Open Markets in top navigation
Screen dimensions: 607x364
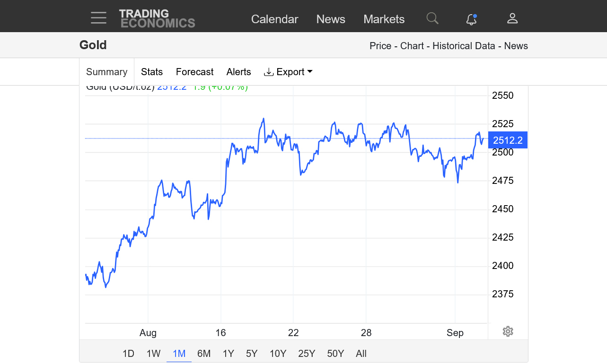tap(384, 19)
